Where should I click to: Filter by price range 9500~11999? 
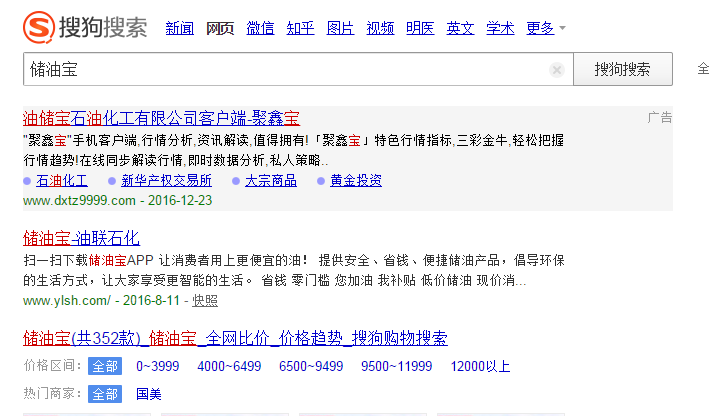[397, 366]
